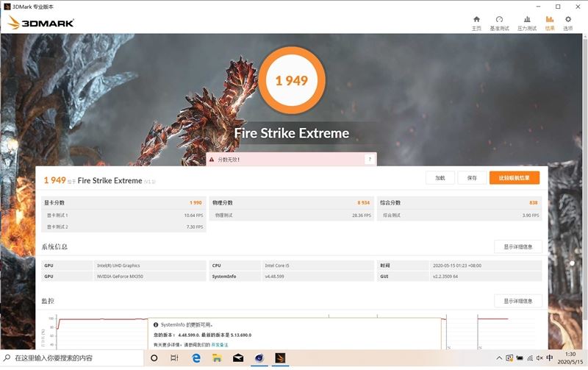588x370 pixels.
Task: Open the Wi-Fi network tray icon
Action: (530, 358)
